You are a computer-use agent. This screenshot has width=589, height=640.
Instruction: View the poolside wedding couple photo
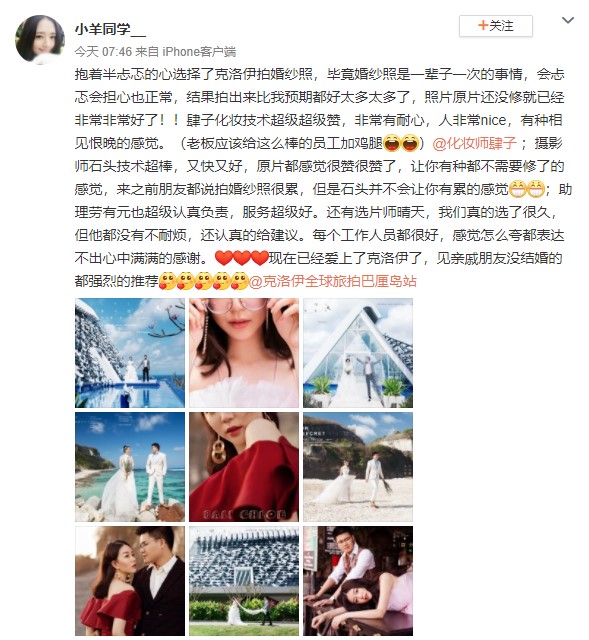130,353
